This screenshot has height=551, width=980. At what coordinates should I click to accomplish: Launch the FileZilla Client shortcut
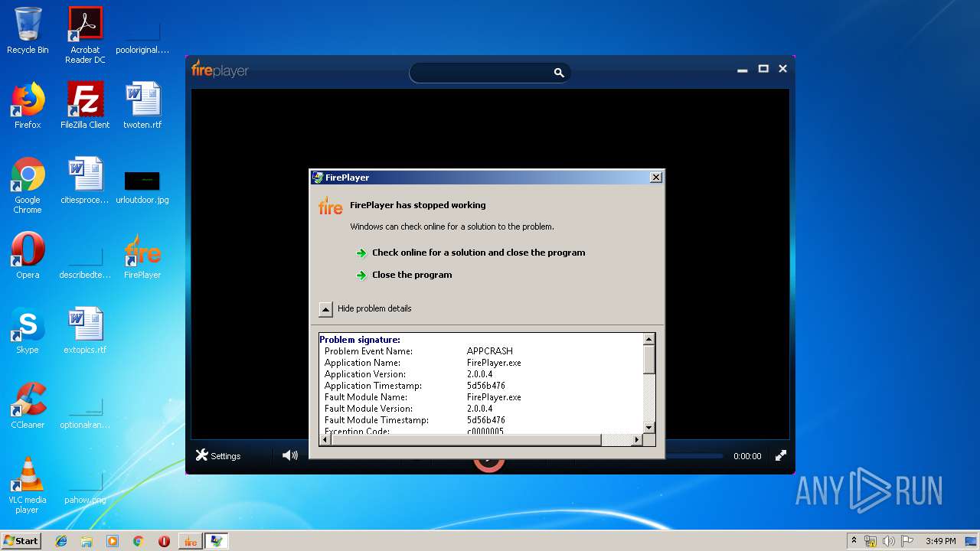(85, 105)
